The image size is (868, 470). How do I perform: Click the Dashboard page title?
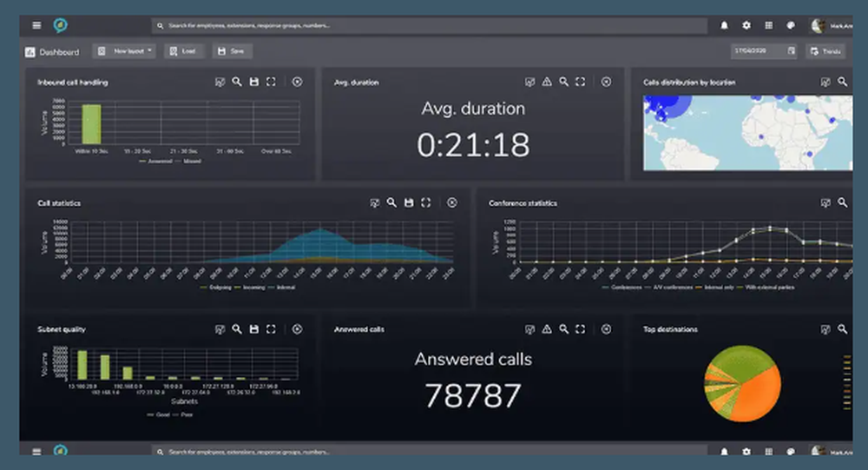point(59,52)
